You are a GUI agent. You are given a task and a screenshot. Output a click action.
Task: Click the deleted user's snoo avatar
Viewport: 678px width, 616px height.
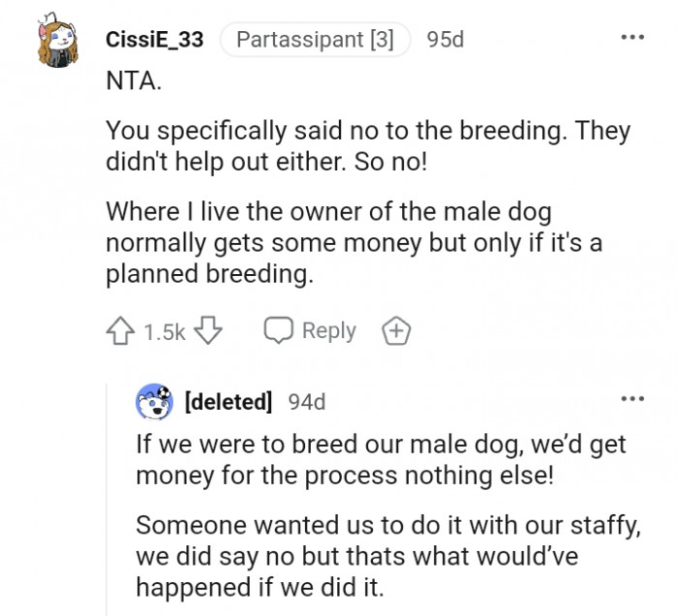click(x=156, y=400)
